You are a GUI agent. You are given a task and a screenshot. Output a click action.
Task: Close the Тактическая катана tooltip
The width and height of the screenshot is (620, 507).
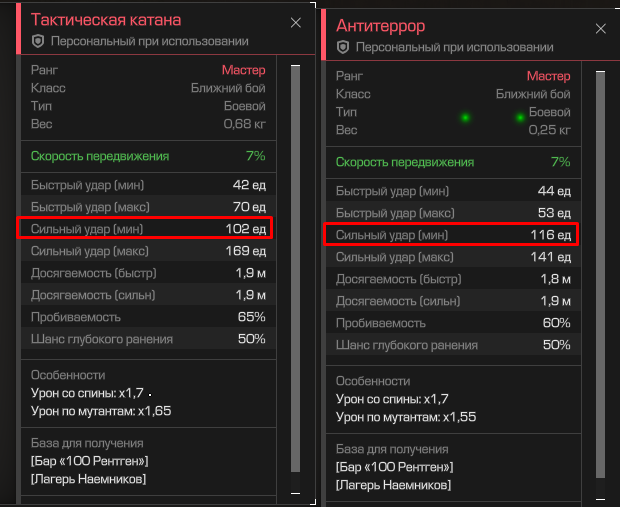[x=295, y=22]
